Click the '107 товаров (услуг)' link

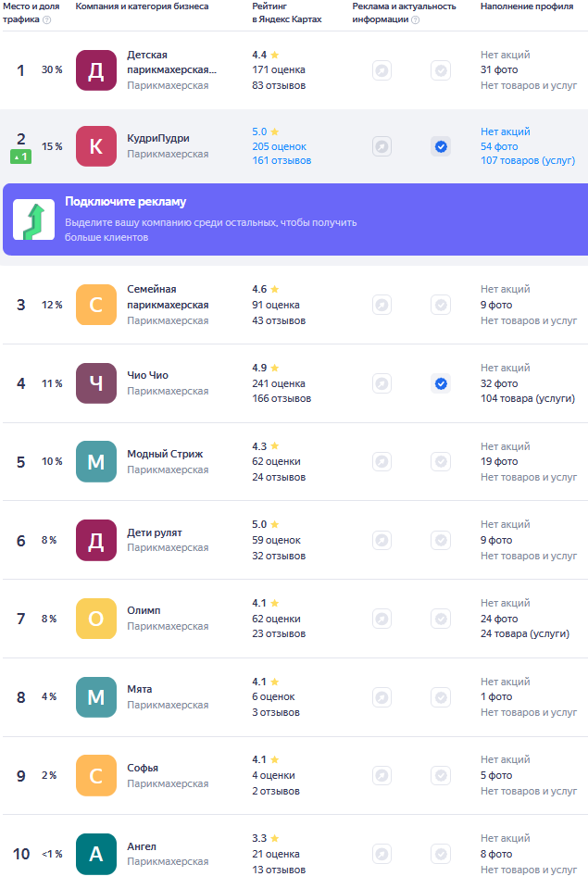[x=528, y=160]
